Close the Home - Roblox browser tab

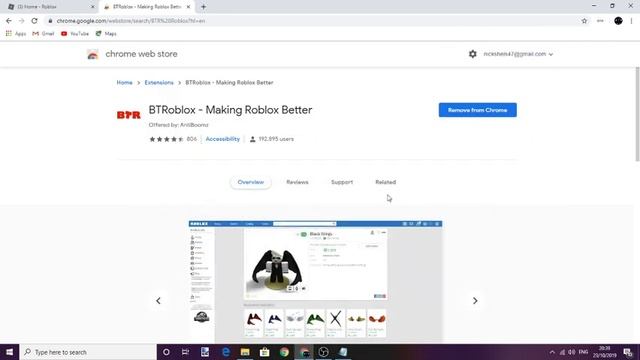click(x=93, y=7)
